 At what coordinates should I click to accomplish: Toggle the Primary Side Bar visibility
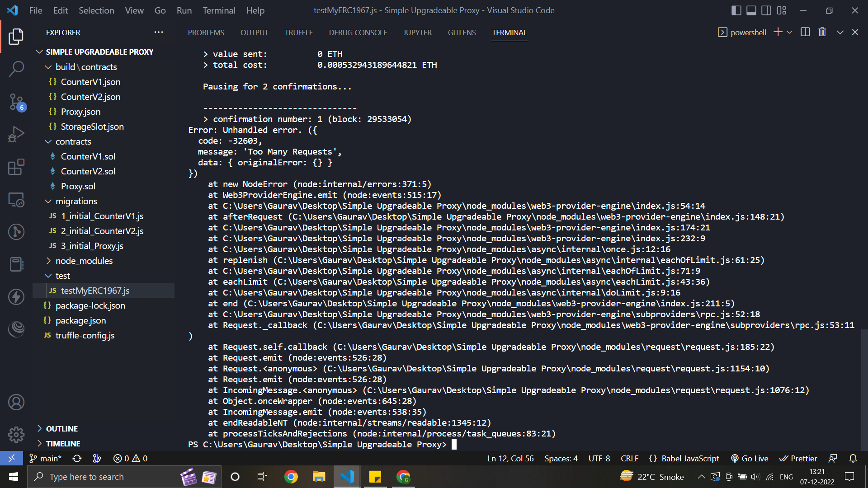pyautogui.click(x=736, y=10)
